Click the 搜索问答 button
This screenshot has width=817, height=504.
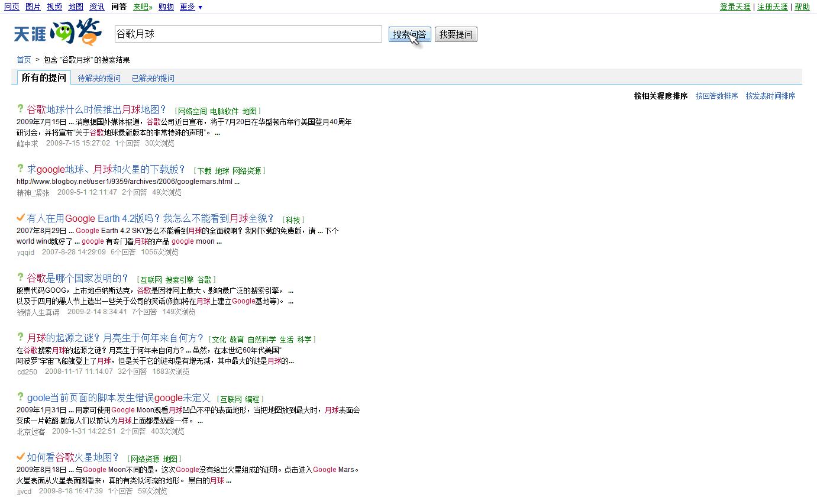click(x=410, y=34)
